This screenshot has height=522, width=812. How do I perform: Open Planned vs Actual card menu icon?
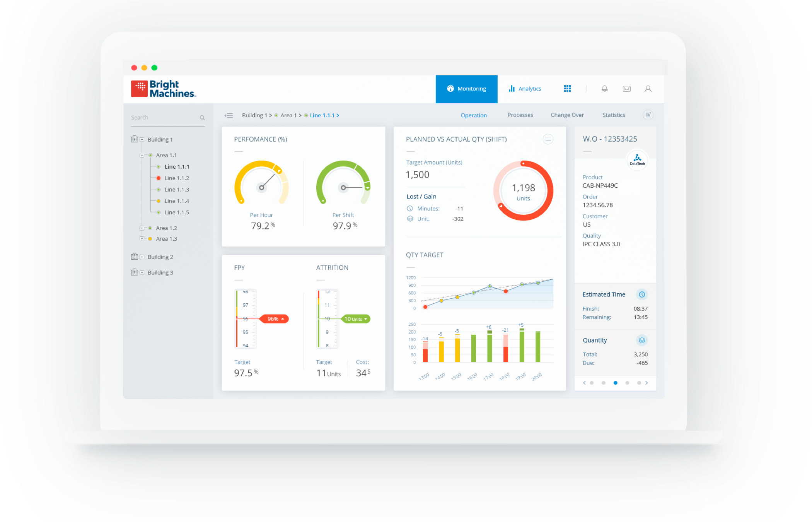(x=548, y=139)
